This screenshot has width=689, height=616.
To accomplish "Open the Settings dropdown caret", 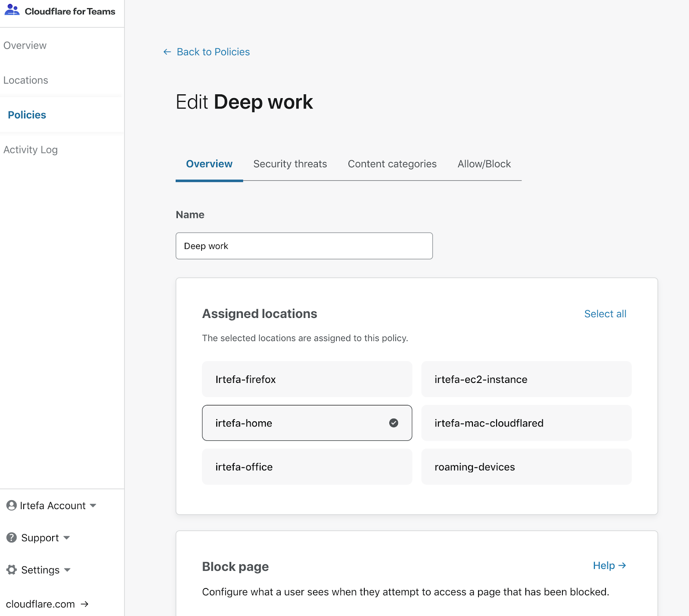I will coord(67,570).
